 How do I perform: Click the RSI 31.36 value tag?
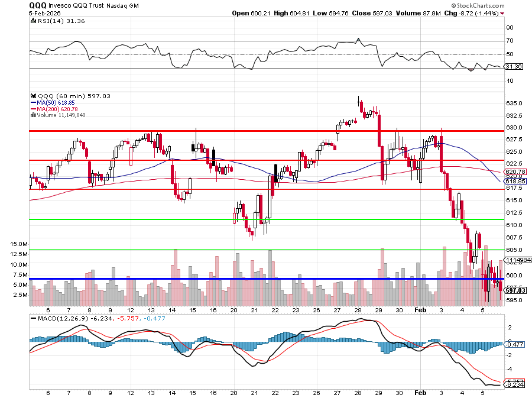click(512, 67)
